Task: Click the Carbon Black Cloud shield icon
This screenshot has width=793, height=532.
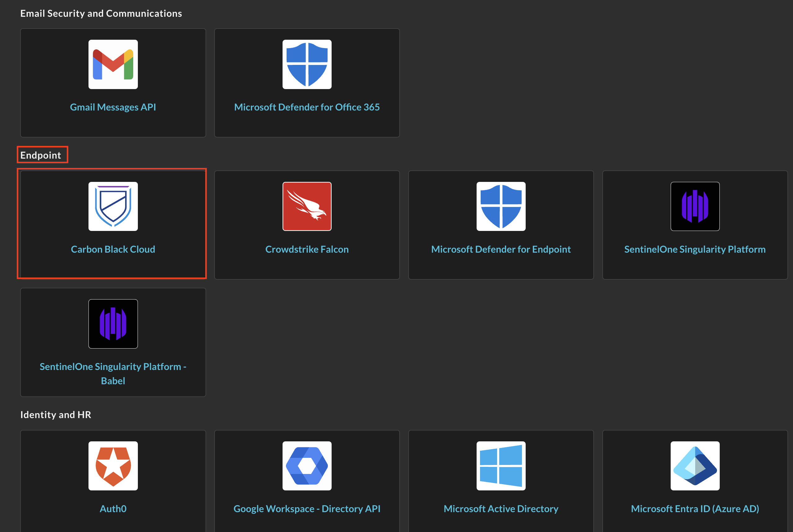Action: [113, 206]
